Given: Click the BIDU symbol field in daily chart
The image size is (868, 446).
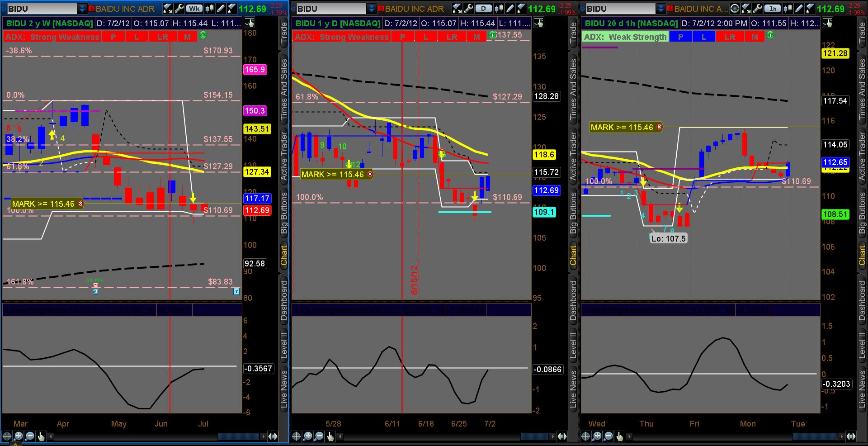Looking at the screenshot, I should pyautogui.click(x=331, y=9).
